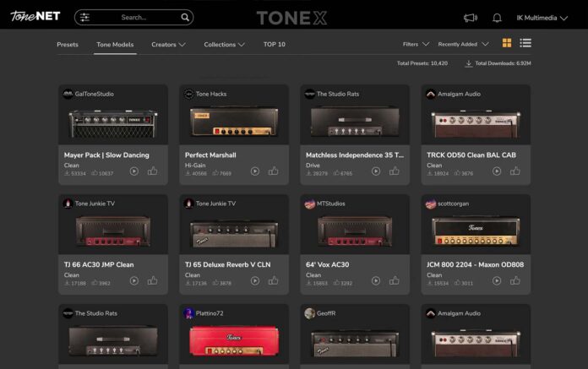Play JCM 800 2204 Maxon OD808 preview
The image size is (588, 369).
pos(497,280)
